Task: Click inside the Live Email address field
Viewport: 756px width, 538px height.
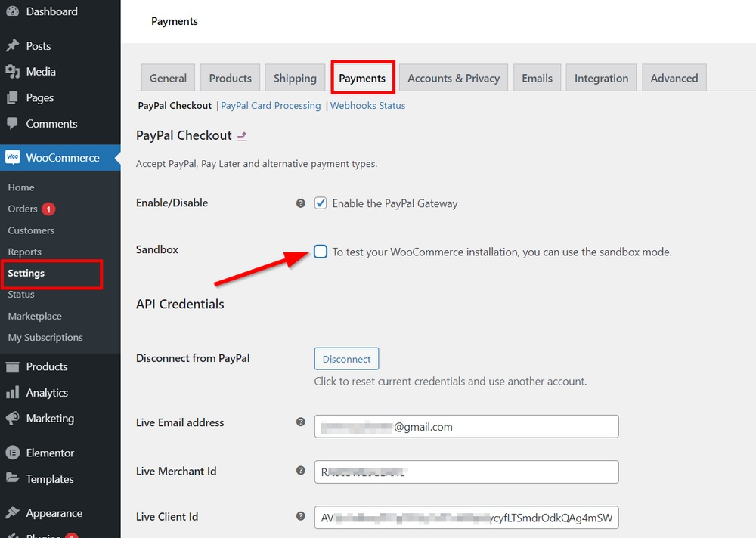Action: [466, 426]
